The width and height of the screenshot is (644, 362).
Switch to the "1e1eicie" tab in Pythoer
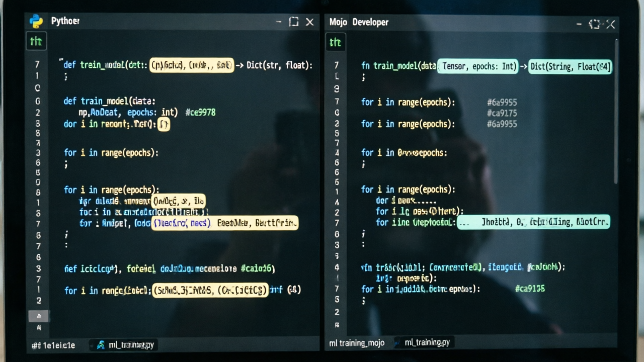pyautogui.click(x=53, y=345)
